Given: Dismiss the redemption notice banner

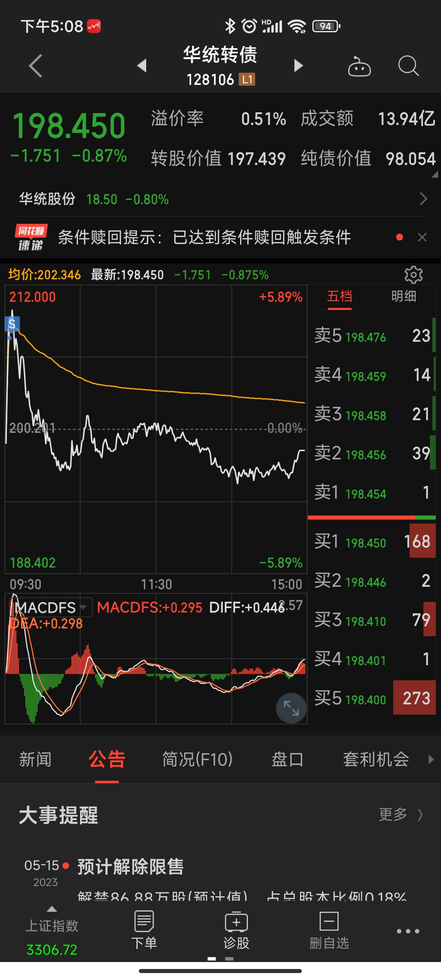Looking at the screenshot, I should tap(422, 237).
